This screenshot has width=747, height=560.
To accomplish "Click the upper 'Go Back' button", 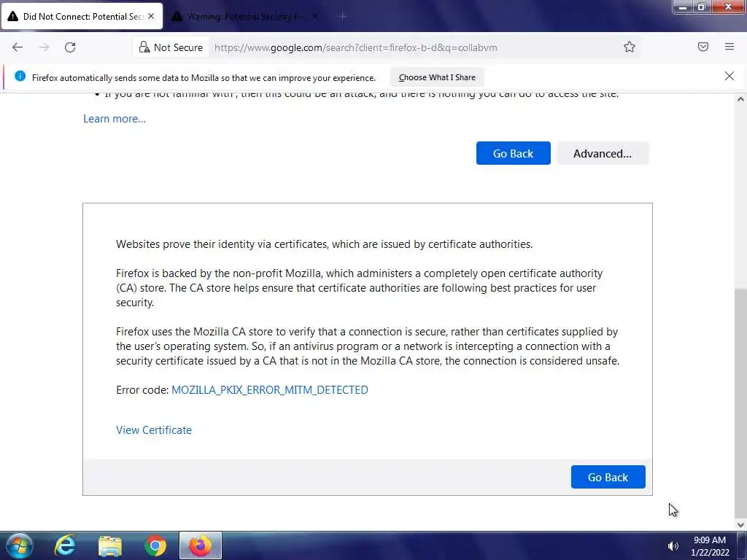I will (x=513, y=153).
